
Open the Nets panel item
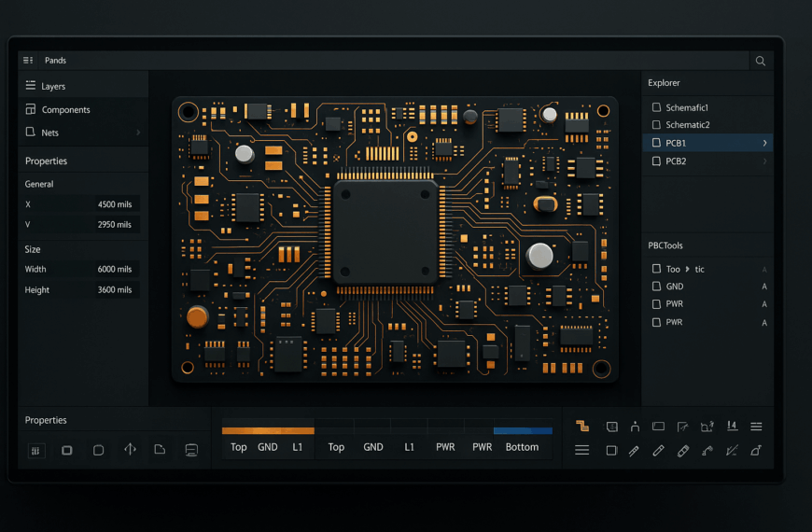point(83,133)
